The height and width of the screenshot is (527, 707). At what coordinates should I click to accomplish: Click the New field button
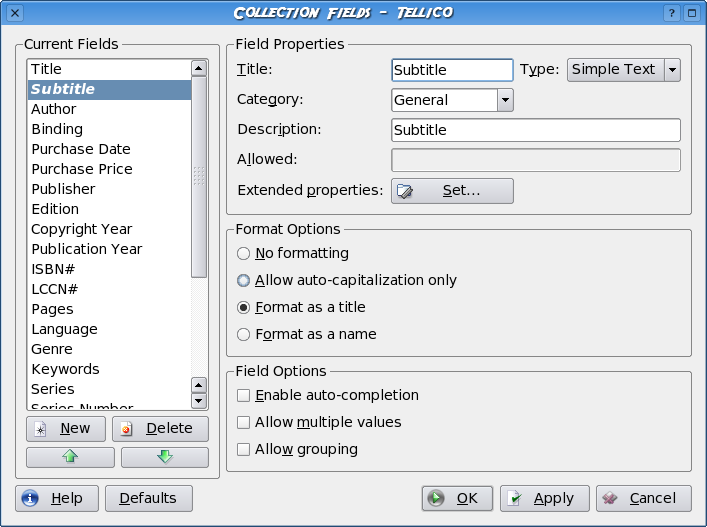[x=66, y=428]
